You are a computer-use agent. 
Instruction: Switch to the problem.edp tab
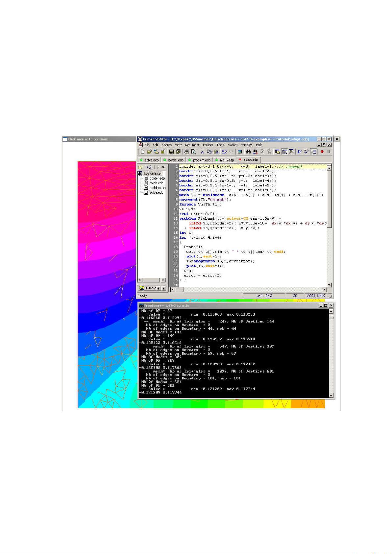[x=201, y=160]
